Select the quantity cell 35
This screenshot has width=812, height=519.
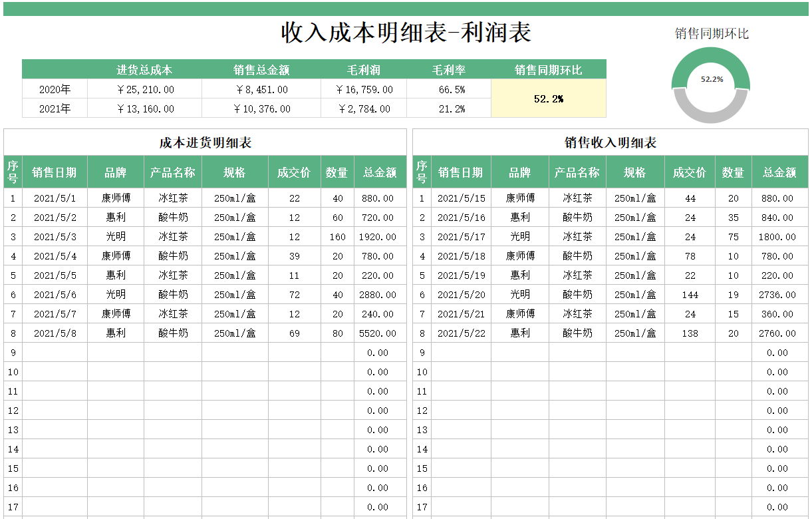click(734, 218)
